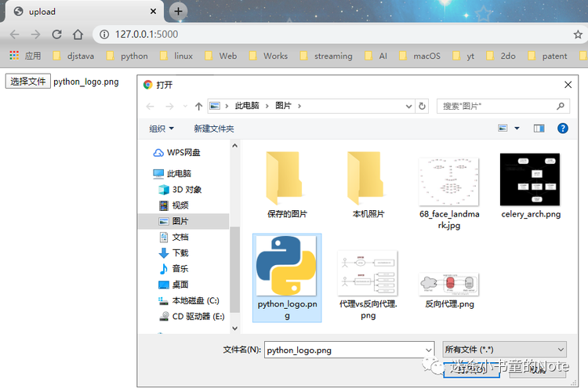Open the macOS bookmark folder
This screenshot has width=588, height=392.
click(x=420, y=56)
